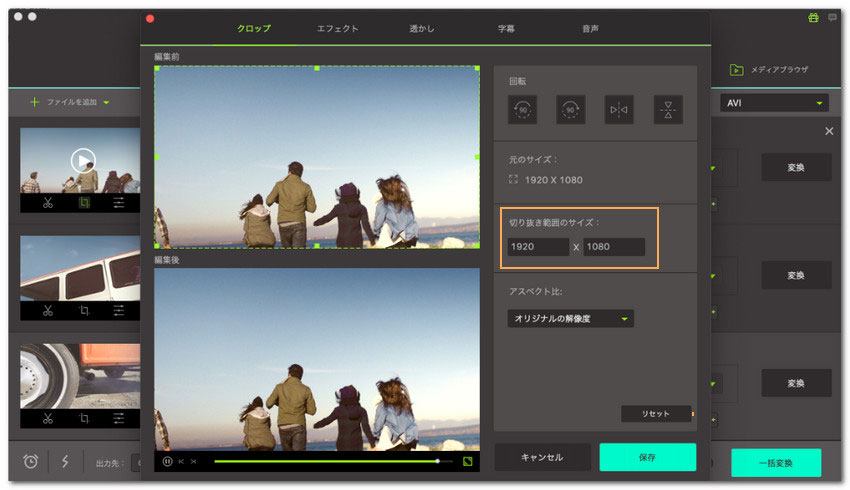This screenshot has height=490, width=850.
Task: Select the wheel video thumbnail
Action: point(80,376)
